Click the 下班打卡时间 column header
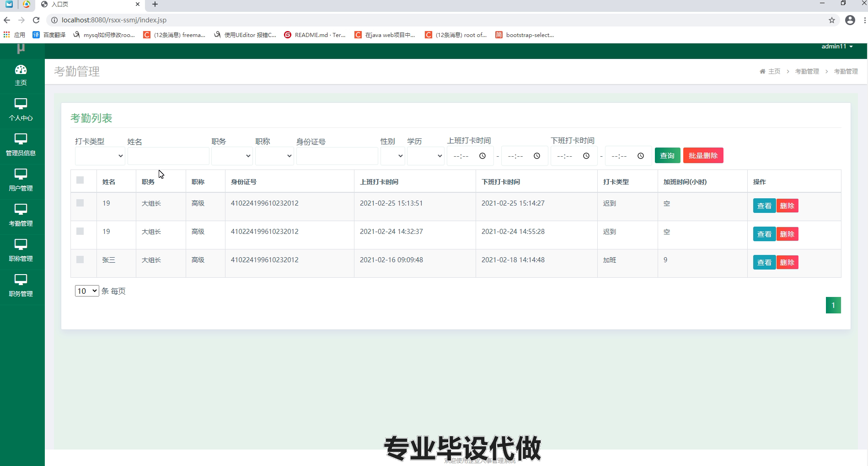868x466 pixels. (501, 182)
